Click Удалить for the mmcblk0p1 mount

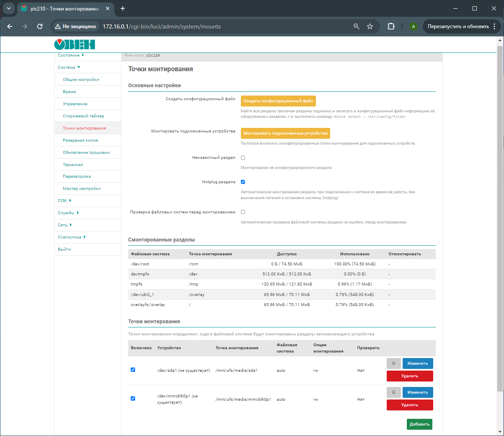point(409,405)
